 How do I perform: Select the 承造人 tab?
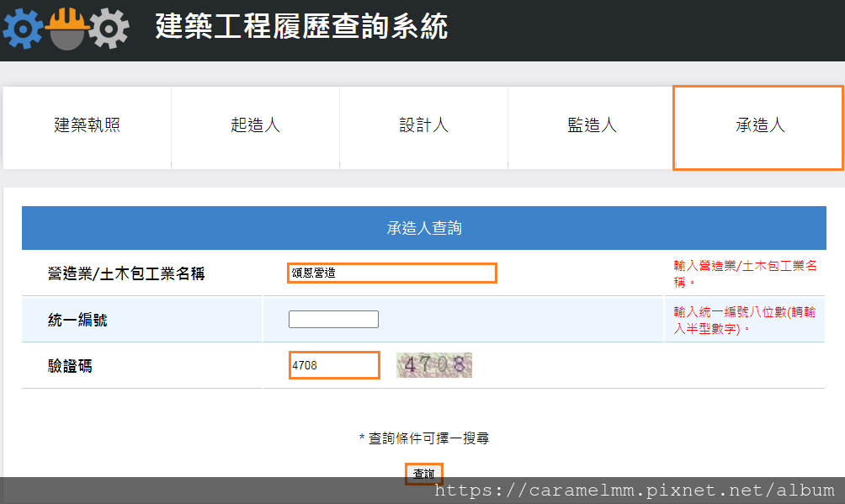[x=758, y=128]
